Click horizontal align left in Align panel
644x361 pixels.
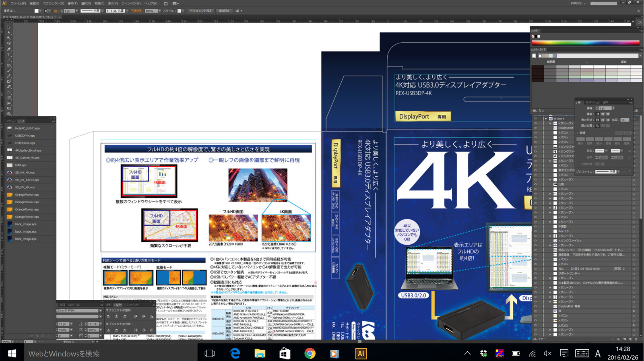[x=108, y=316]
